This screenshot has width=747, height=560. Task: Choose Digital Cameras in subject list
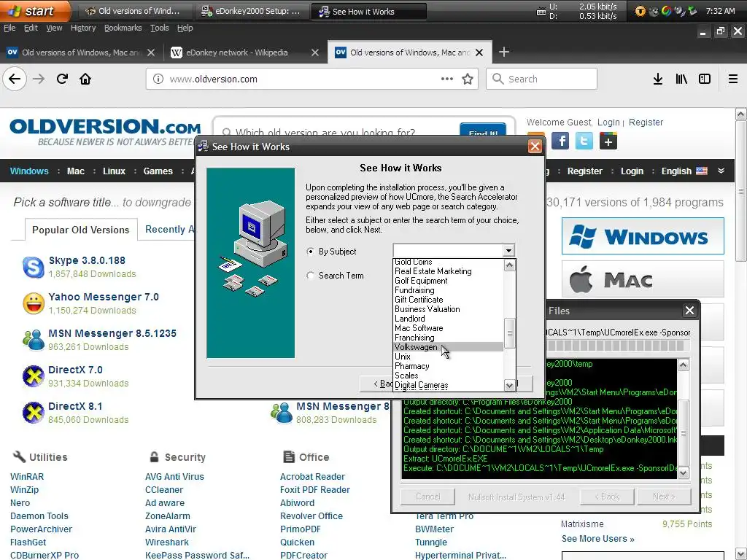coord(448,385)
